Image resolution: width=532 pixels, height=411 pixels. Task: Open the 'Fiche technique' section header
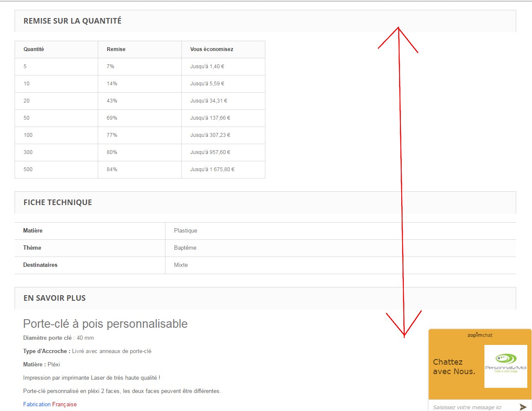click(265, 202)
